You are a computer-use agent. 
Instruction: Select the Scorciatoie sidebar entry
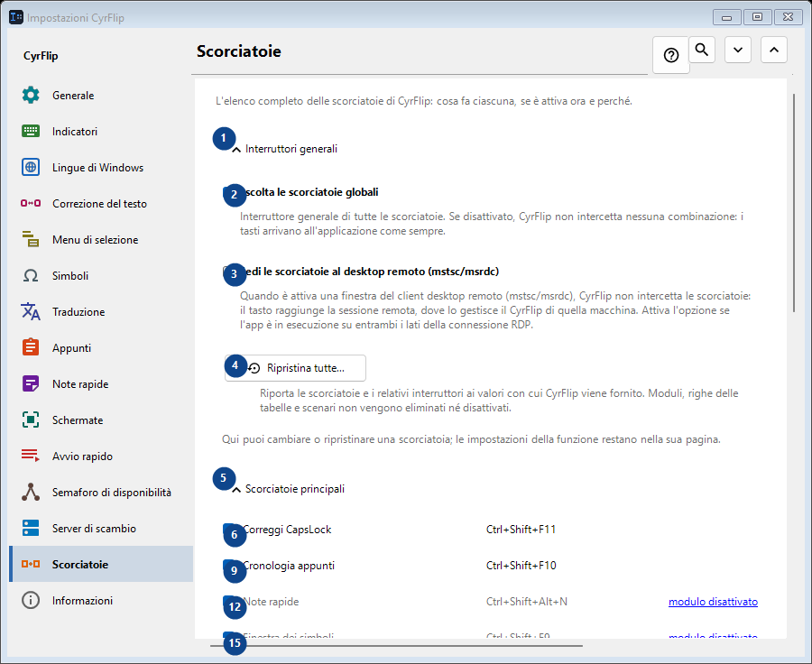(x=101, y=564)
